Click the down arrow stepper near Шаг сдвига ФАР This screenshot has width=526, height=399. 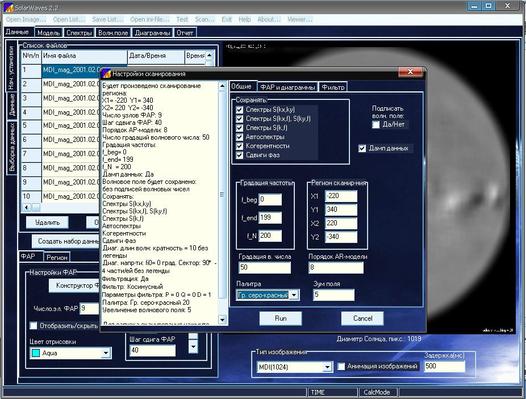[x=193, y=346]
